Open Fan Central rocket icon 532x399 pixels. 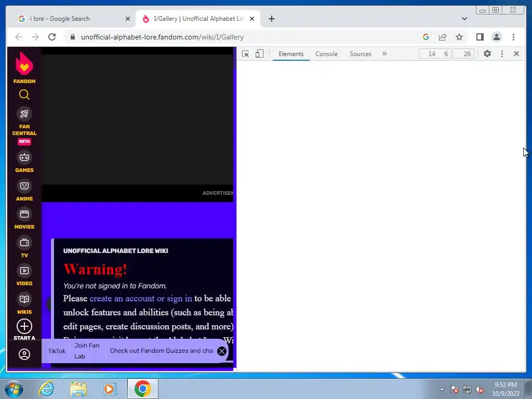click(24, 114)
